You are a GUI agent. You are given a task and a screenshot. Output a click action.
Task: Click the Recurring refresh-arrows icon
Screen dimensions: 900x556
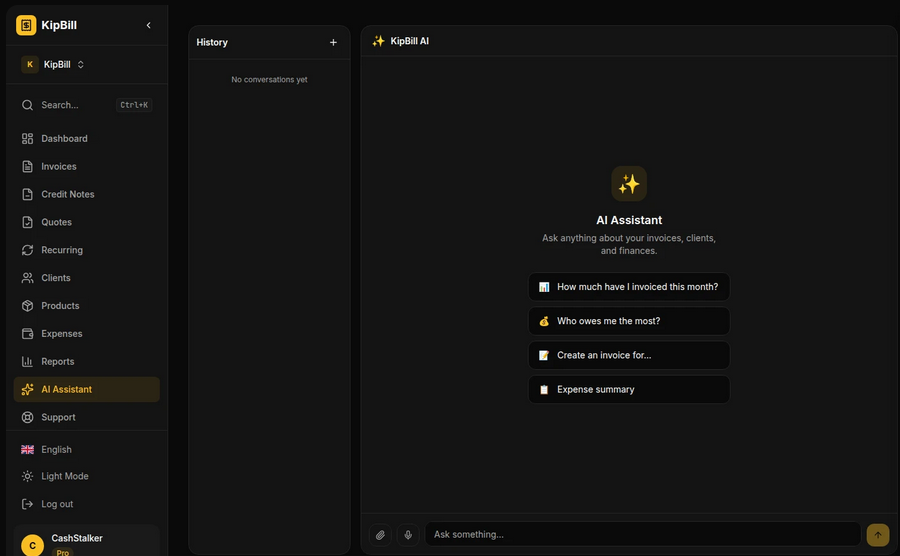[27, 250]
